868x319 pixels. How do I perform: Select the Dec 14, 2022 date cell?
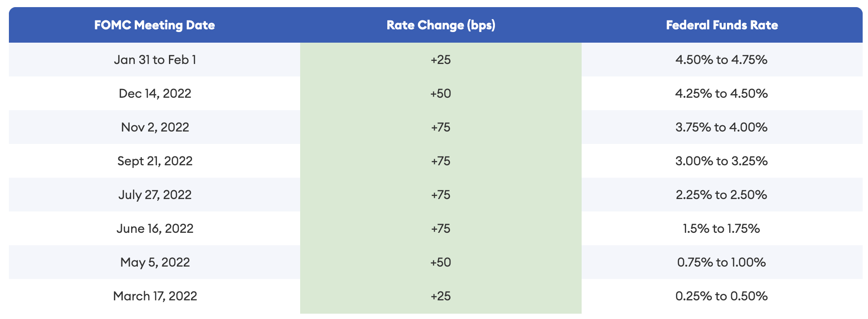[155, 93]
